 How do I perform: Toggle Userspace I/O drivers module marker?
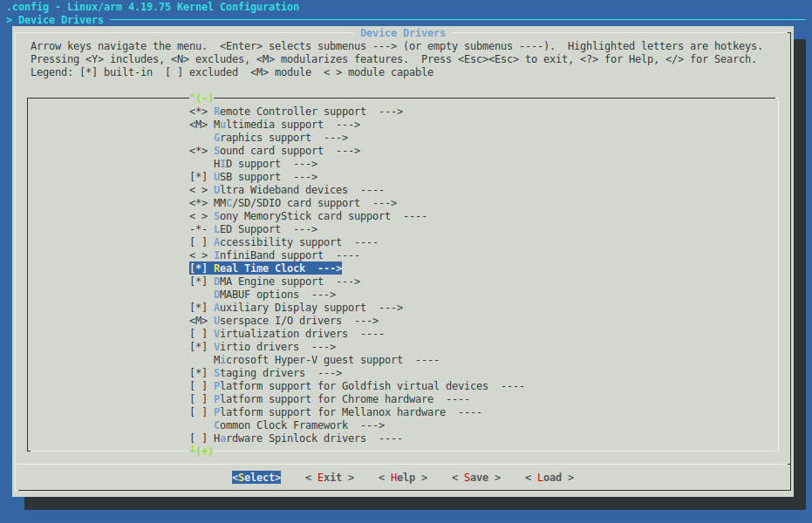pos(198,321)
